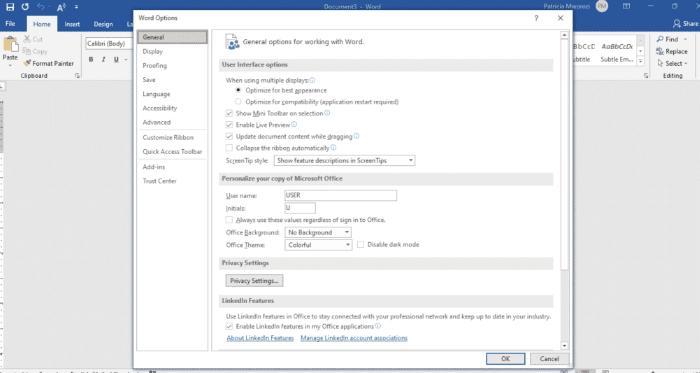Click info icon next to multiple displays
700x373 pixels.
[x=312, y=80]
